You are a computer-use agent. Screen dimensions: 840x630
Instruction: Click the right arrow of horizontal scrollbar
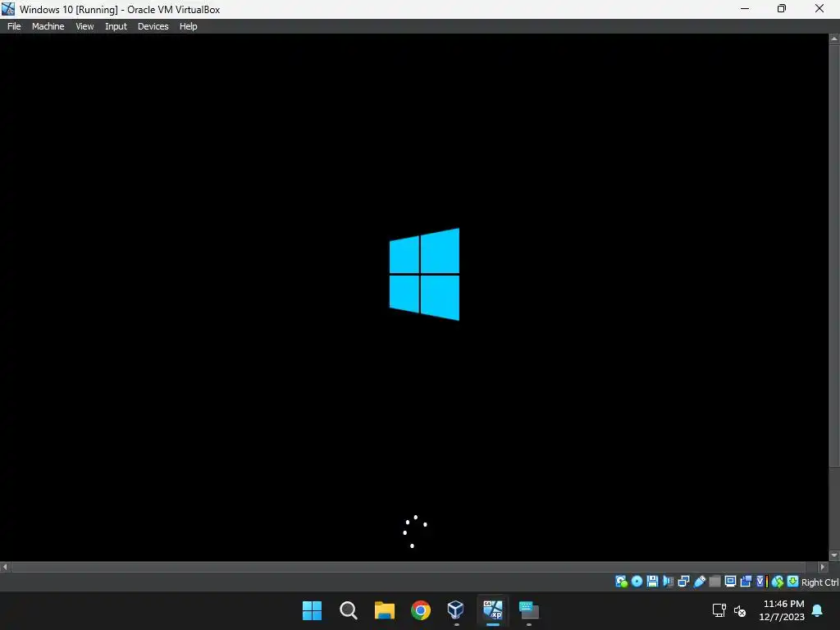[823, 567]
